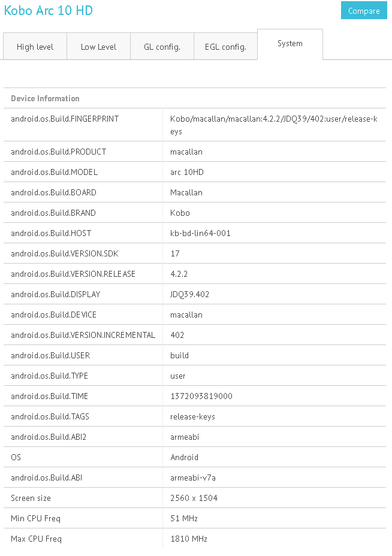
Task: Click the Compare button
Action: pyautogui.click(x=363, y=10)
